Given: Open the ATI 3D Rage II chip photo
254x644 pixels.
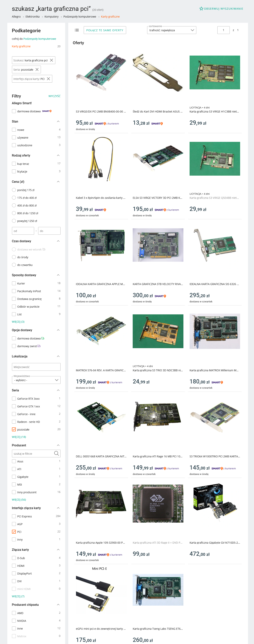Looking at the screenshot, I should pyautogui.click(x=158, y=504).
